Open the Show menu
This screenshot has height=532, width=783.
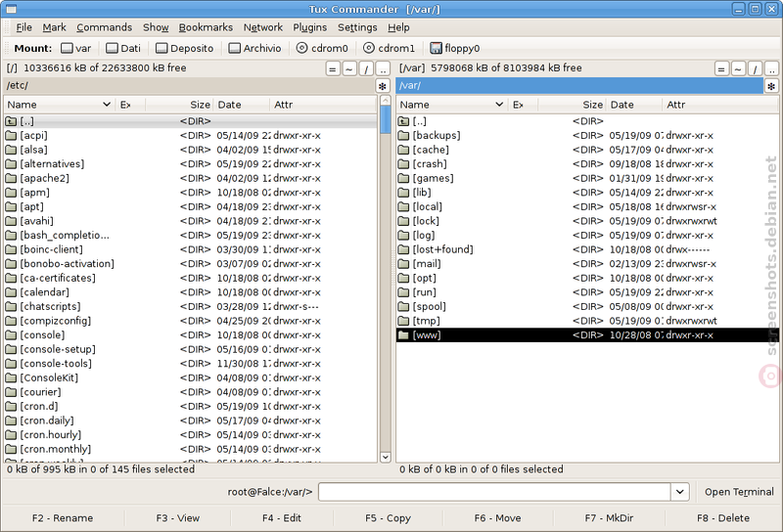(x=156, y=27)
